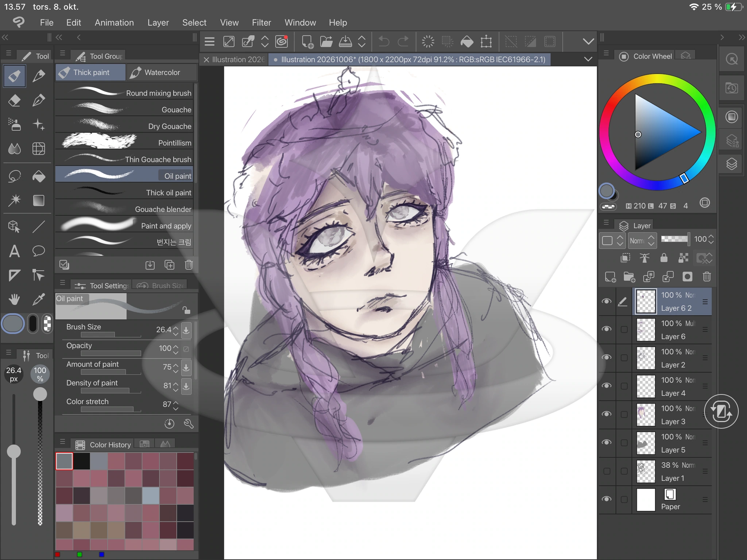Select the Blend droplet tool
747x560 pixels.
click(14, 149)
